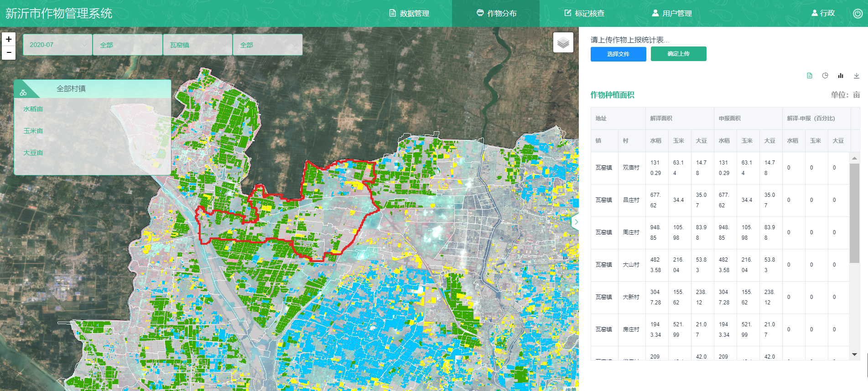
Task: Toggle the 玉米亩 legend item
Action: [33, 131]
